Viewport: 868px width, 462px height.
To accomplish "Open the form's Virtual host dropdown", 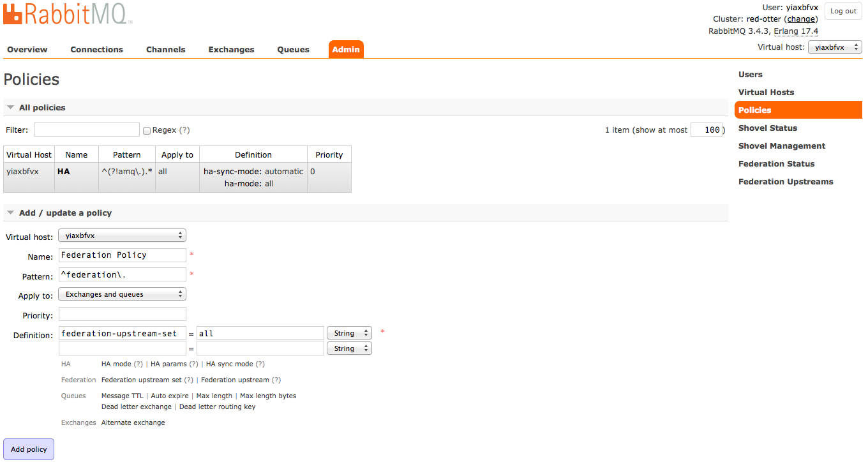I will click(122, 235).
